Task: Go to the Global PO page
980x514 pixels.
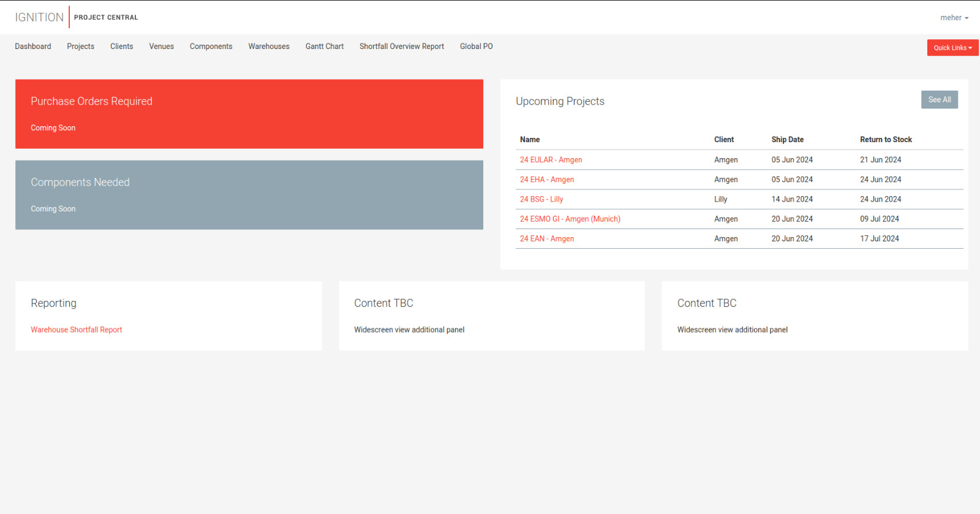Action: click(x=476, y=47)
